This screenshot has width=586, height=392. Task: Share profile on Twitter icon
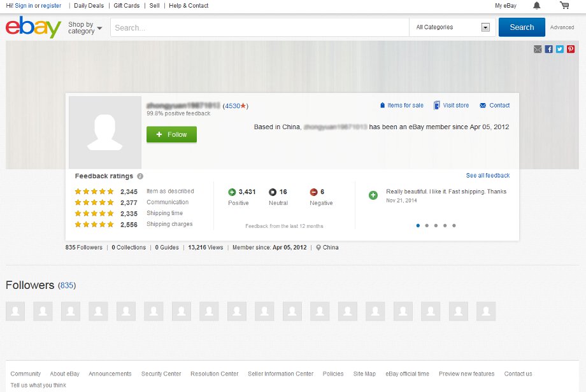[x=559, y=49]
